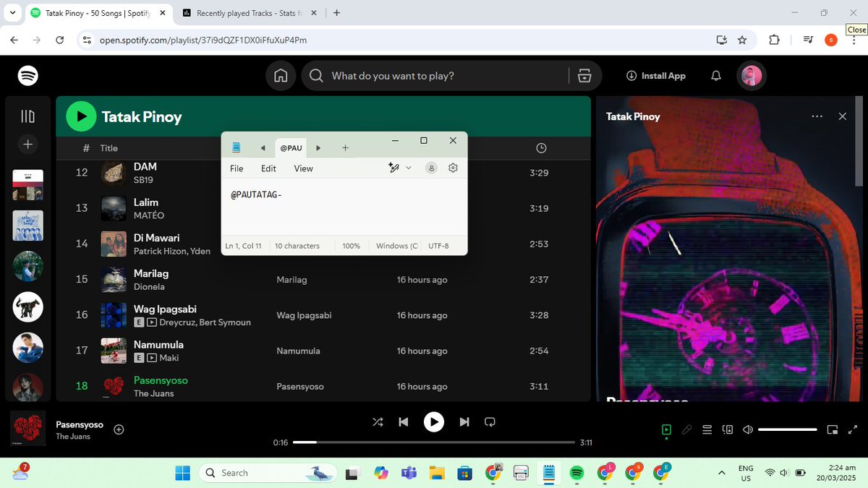Select the Wag Ipagsabi track title

(165, 309)
